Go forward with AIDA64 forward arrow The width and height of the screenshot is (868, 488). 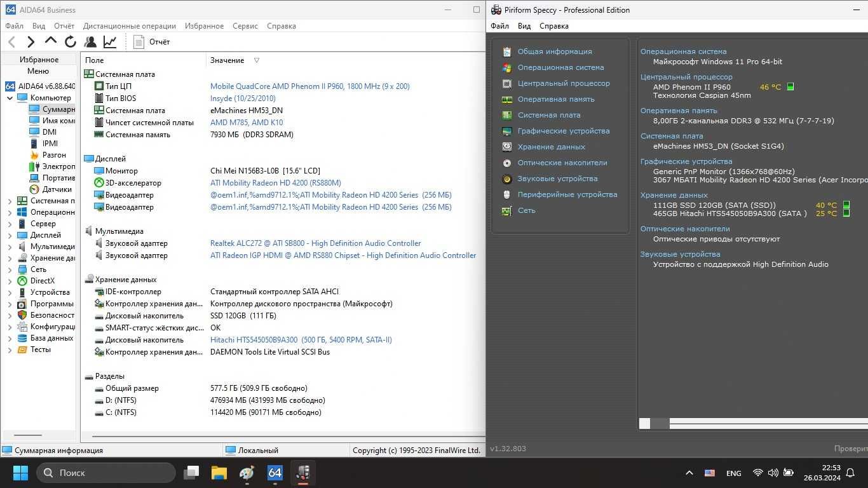[31, 42]
